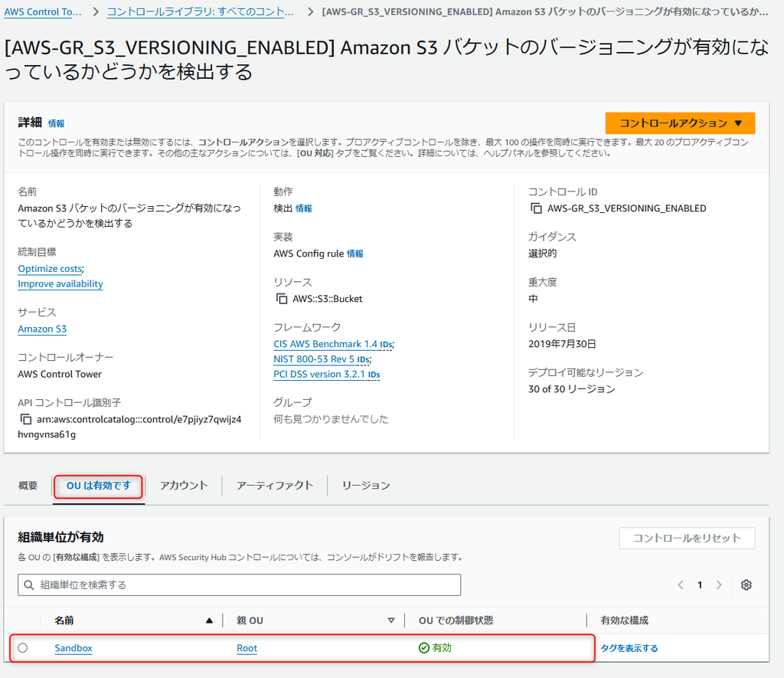Screen dimensions: 784x678
Task: Open the Improve availability link
Action: pos(60,283)
